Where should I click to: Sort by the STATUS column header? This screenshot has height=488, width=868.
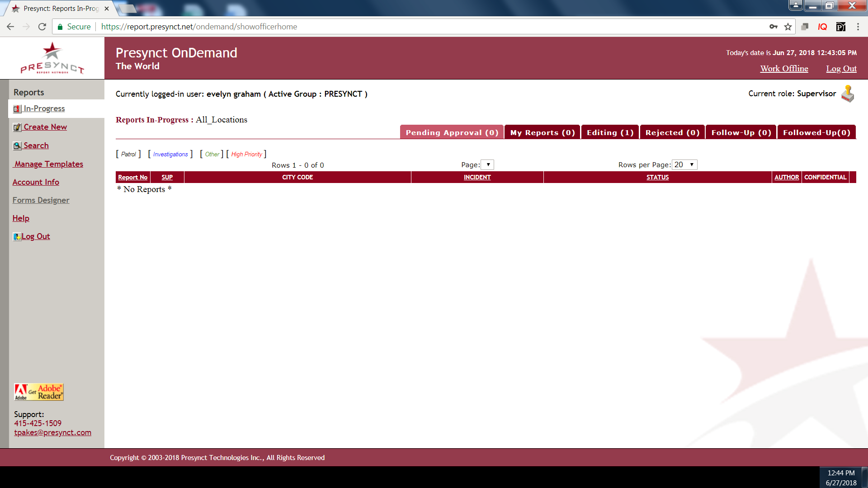pos(657,178)
